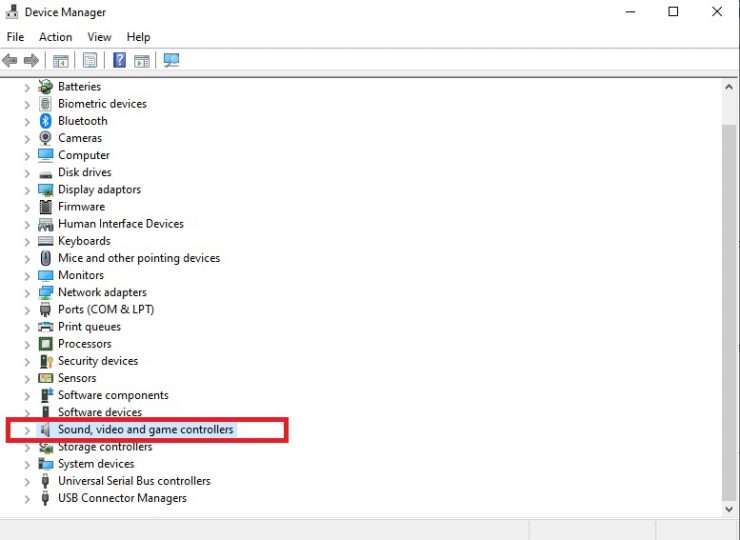Click the Print queues printer icon

[x=46, y=327]
